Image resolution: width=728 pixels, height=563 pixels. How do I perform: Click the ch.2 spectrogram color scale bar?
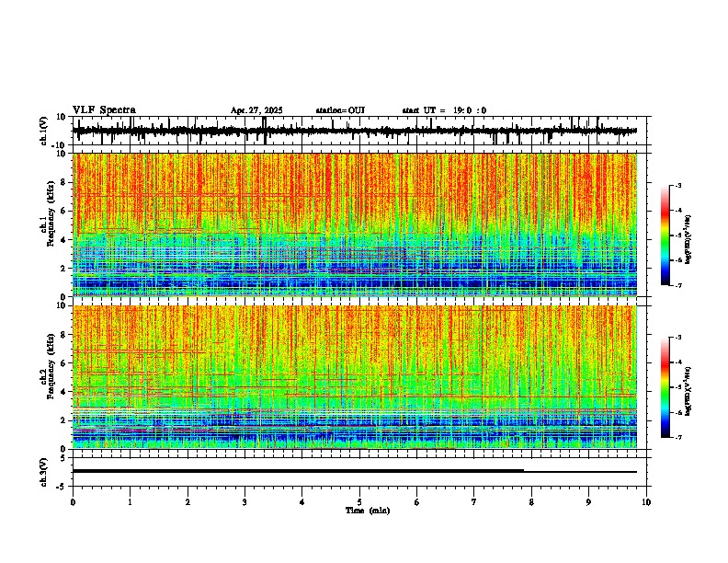click(665, 387)
